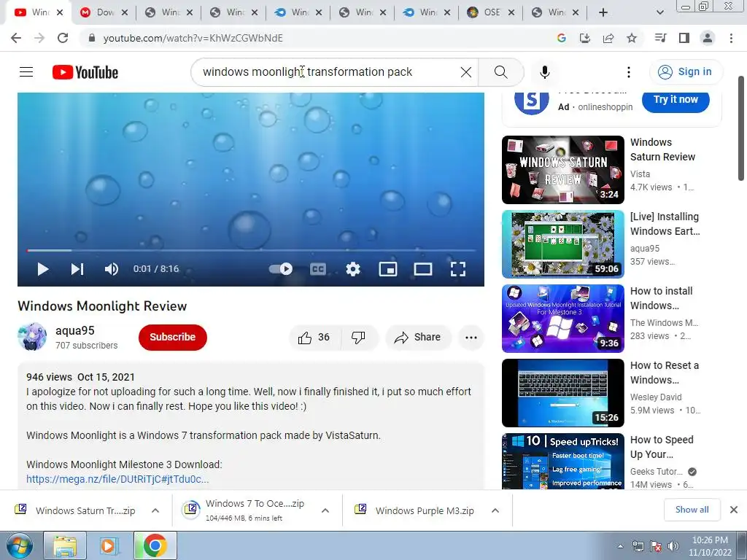
Task: Open media controls icon in toolbar
Action: coord(660,38)
